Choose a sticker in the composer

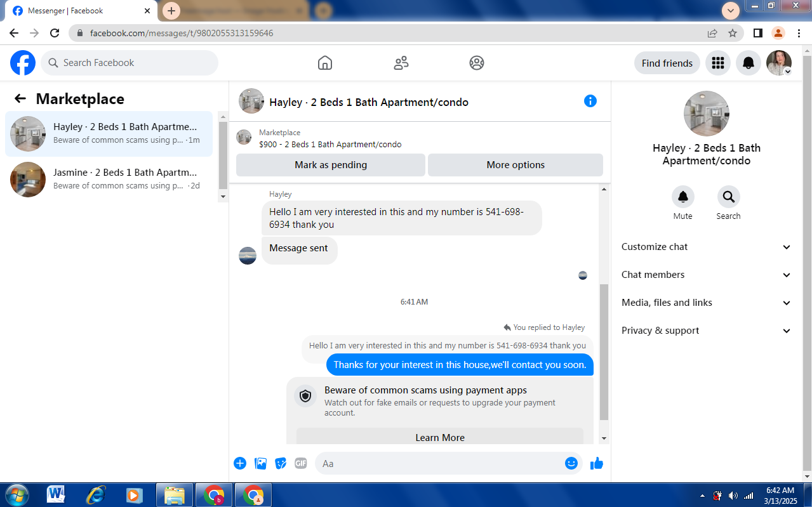pyautogui.click(x=281, y=463)
